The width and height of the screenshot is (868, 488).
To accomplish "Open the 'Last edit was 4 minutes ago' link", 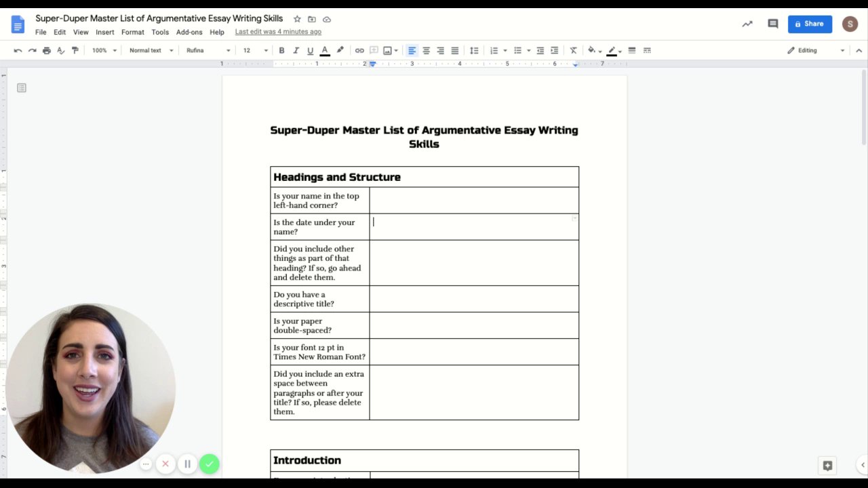I will coord(278,32).
